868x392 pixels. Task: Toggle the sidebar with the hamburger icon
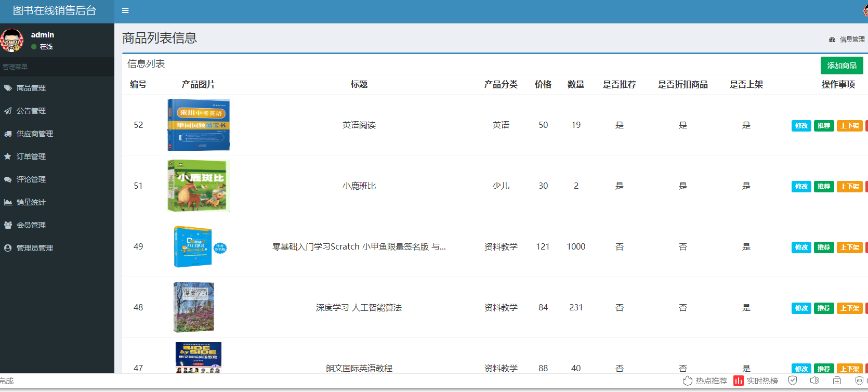point(125,10)
